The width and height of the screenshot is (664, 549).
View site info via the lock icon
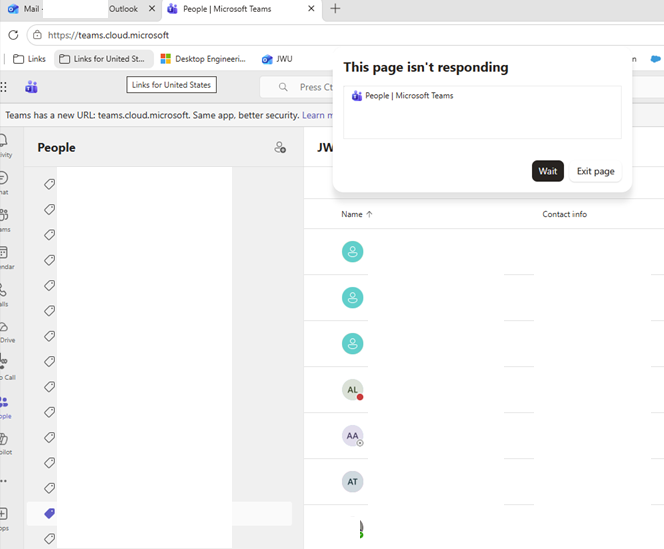coord(37,35)
